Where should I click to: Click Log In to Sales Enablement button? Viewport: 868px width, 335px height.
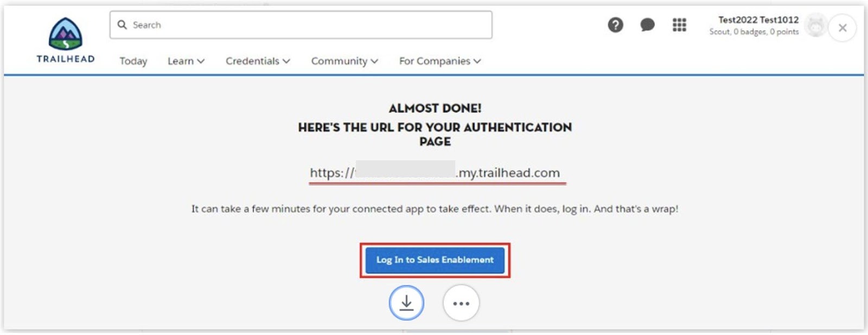click(x=435, y=260)
